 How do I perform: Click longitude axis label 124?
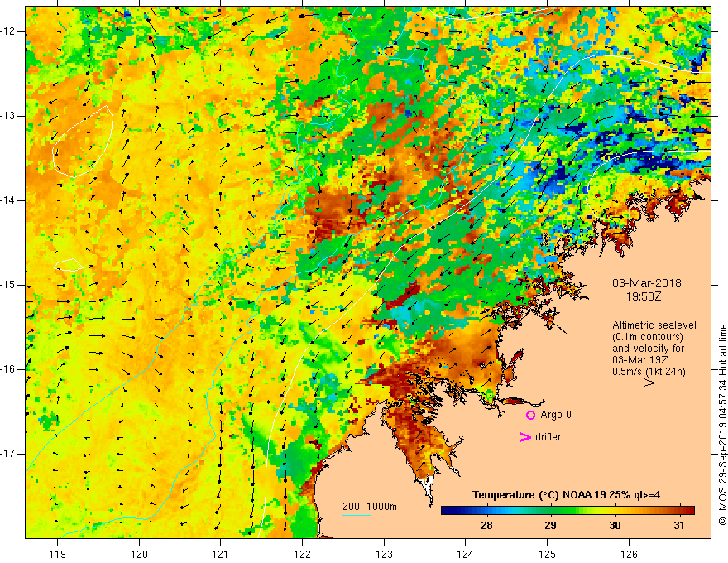(465, 554)
